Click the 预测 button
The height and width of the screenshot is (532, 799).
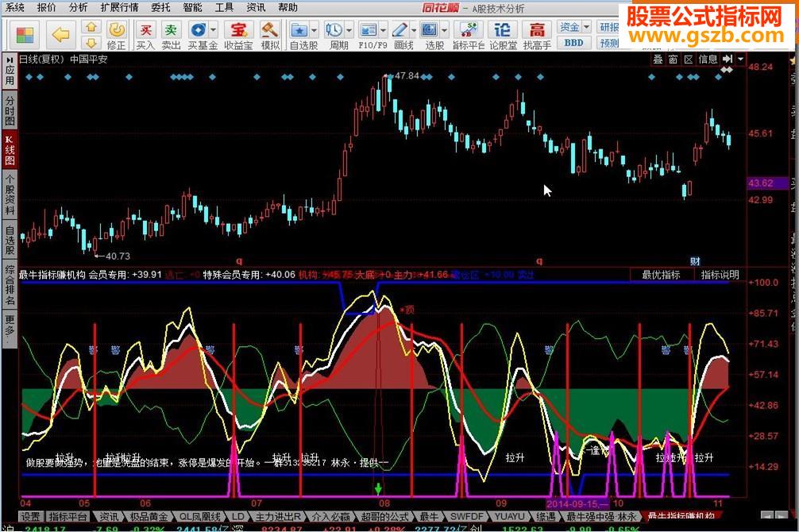coord(609,43)
